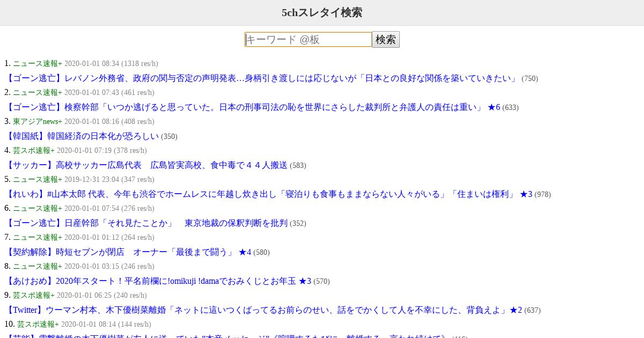Click the キーワード @板 search field
The height and width of the screenshot is (338, 644).
click(x=308, y=40)
